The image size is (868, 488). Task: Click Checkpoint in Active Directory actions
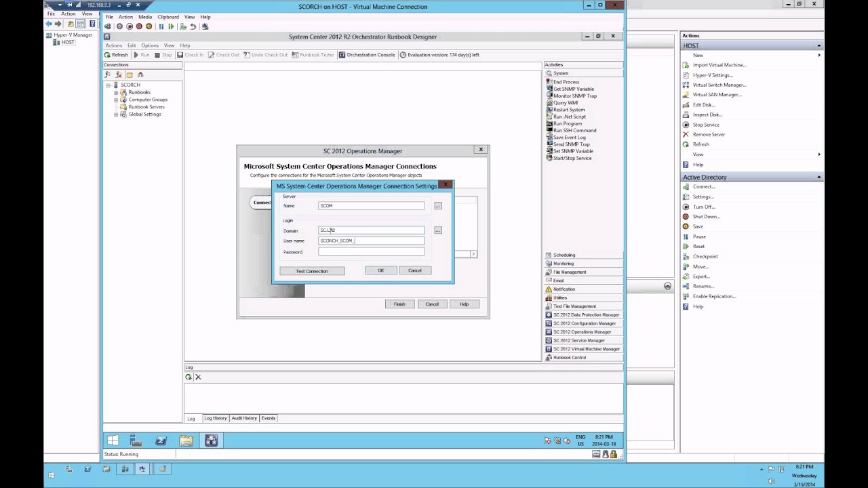tap(705, 256)
